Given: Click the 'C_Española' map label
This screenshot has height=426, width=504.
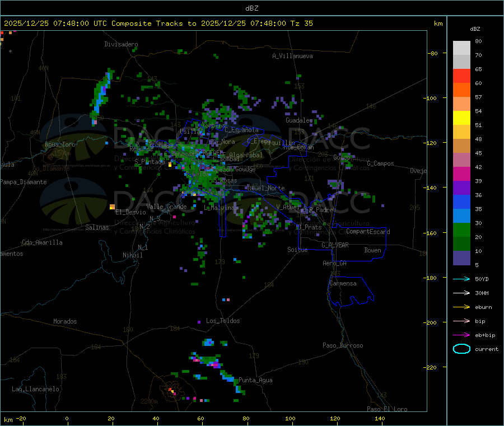Looking at the screenshot, I should pyautogui.click(x=241, y=130).
